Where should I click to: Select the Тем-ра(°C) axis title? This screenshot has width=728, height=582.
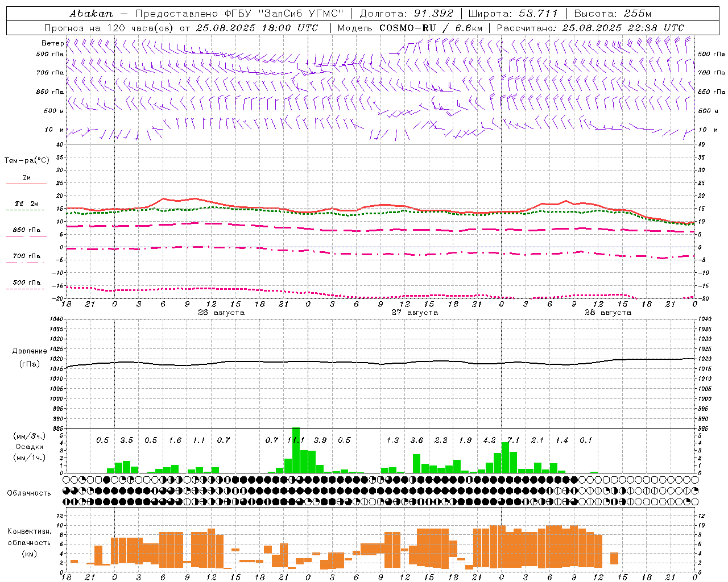tap(27, 161)
